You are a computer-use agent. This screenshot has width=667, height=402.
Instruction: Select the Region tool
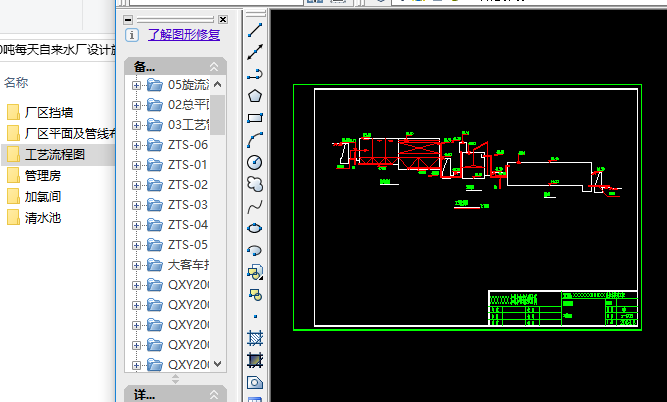255,382
